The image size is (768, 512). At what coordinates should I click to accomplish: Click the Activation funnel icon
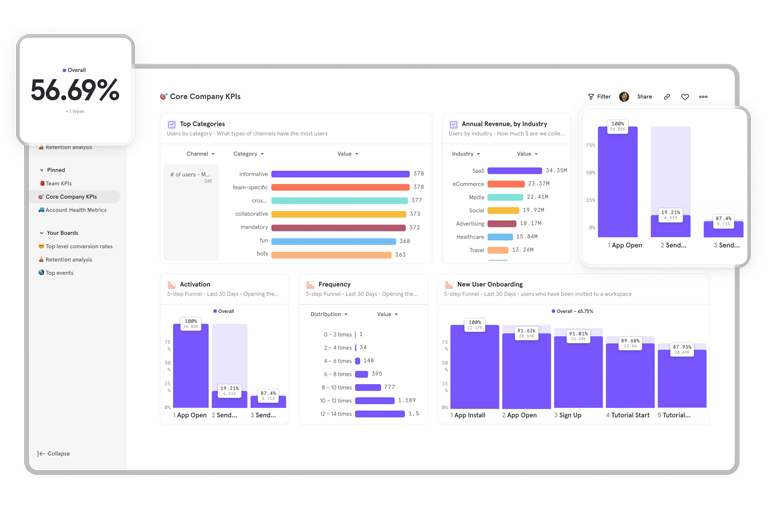[x=172, y=285]
